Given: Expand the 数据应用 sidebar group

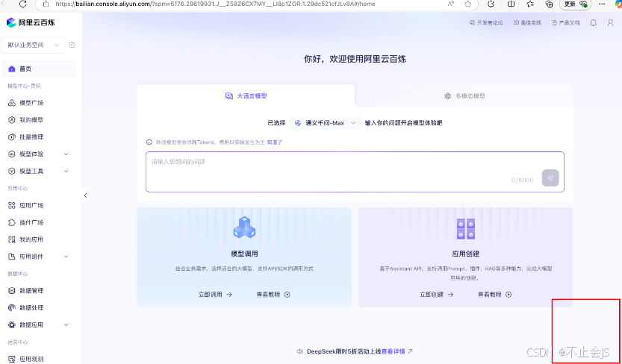Looking at the screenshot, I should [37, 324].
